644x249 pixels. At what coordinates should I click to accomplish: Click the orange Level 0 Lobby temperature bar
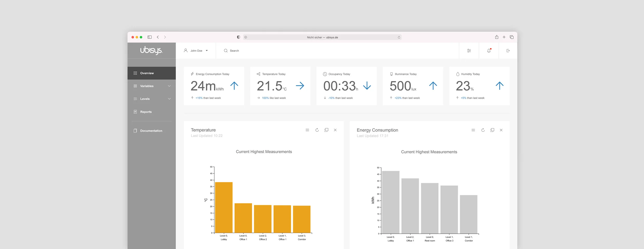224,208
